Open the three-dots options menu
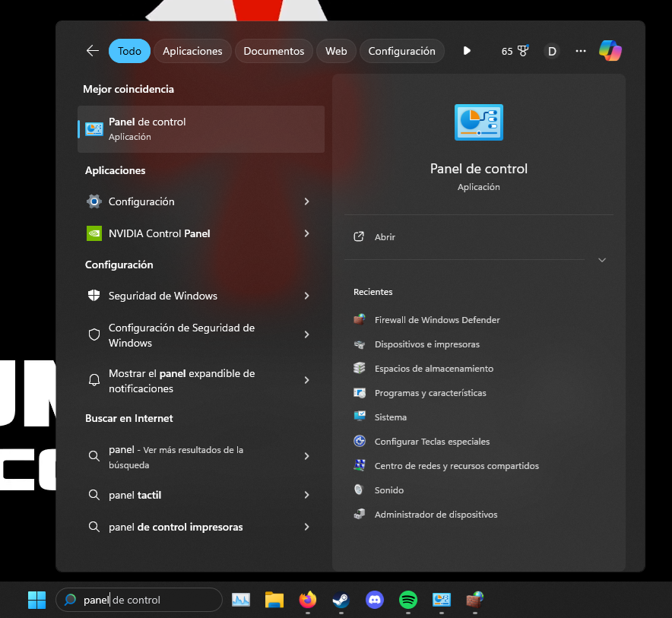Screen dimensions: 672x618 coord(581,51)
